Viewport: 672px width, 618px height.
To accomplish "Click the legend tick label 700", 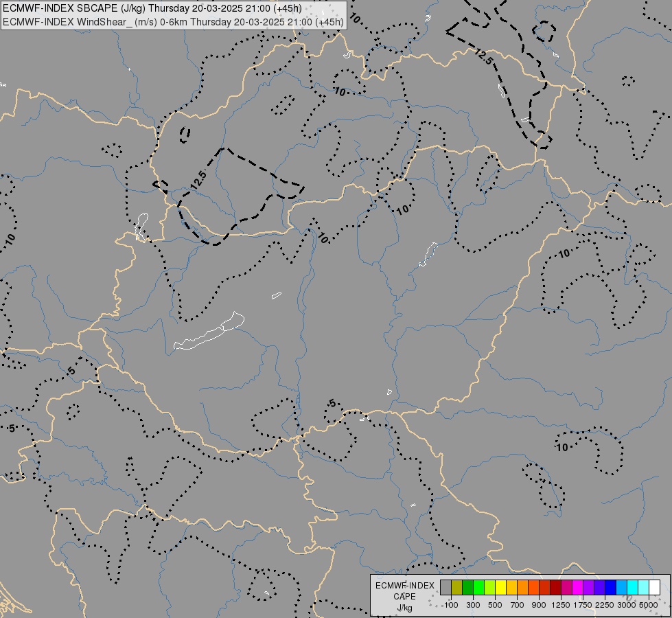I will (x=518, y=605).
